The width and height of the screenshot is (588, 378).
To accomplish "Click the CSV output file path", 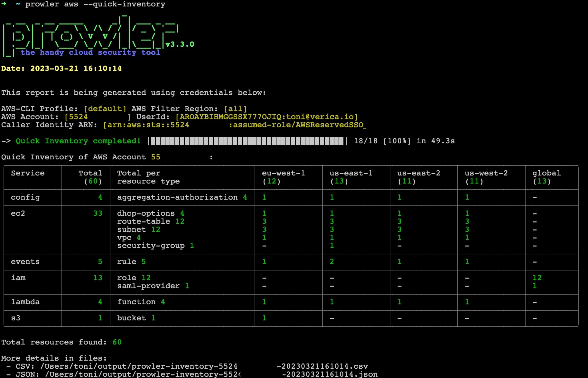I will (x=204, y=366).
